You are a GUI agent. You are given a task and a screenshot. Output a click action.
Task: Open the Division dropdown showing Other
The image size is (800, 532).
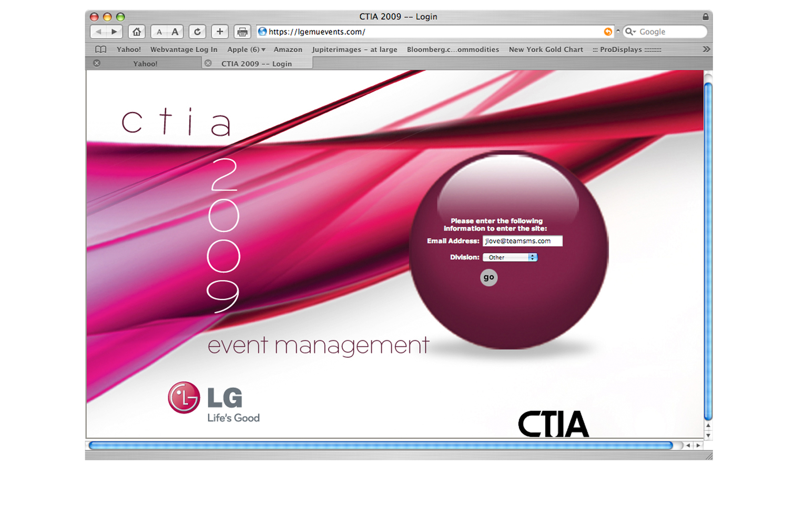[510, 257]
